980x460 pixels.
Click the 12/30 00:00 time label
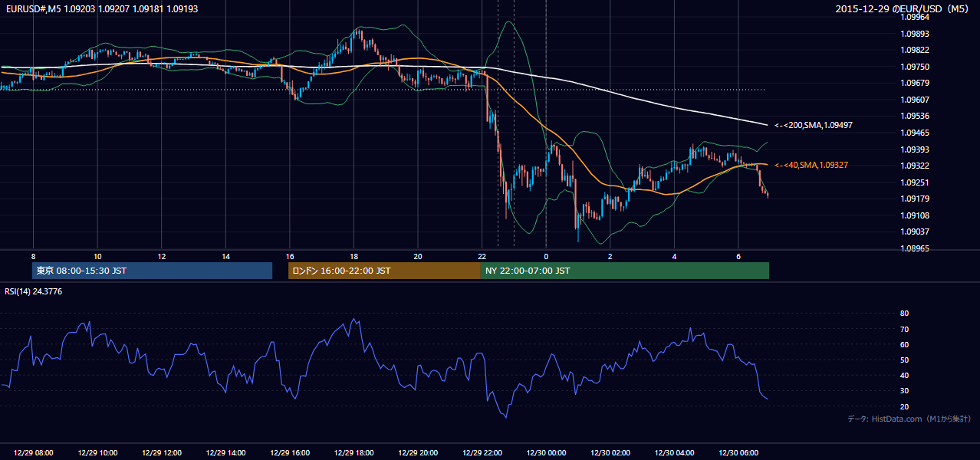coord(546,453)
